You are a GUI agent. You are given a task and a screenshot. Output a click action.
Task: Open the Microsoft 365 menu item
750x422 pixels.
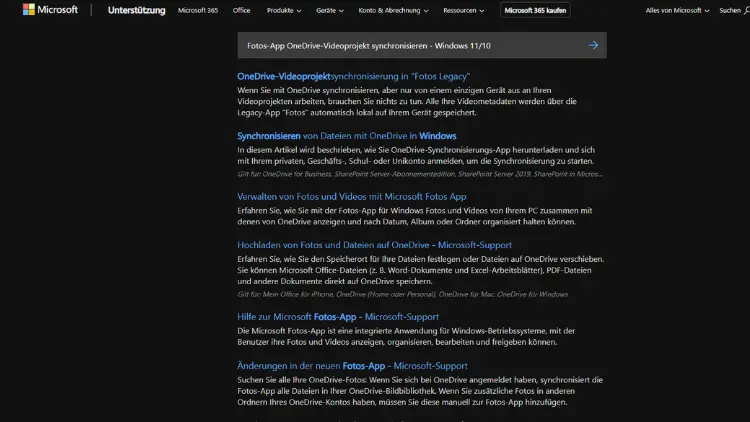pos(198,10)
